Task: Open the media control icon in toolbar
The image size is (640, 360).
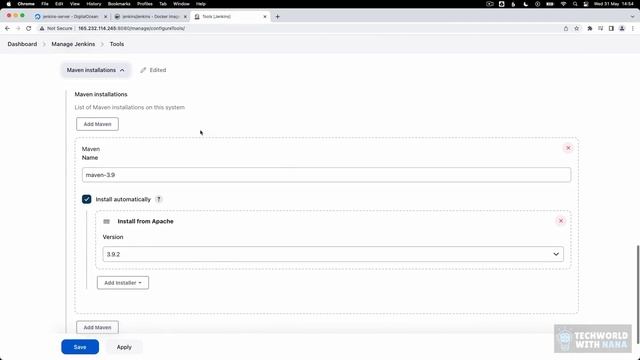Action: (600, 28)
